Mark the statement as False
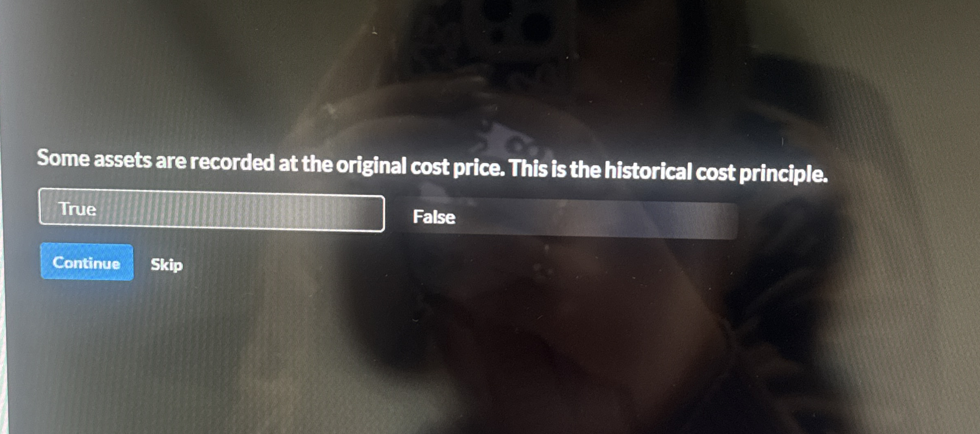980x434 pixels. (565, 217)
